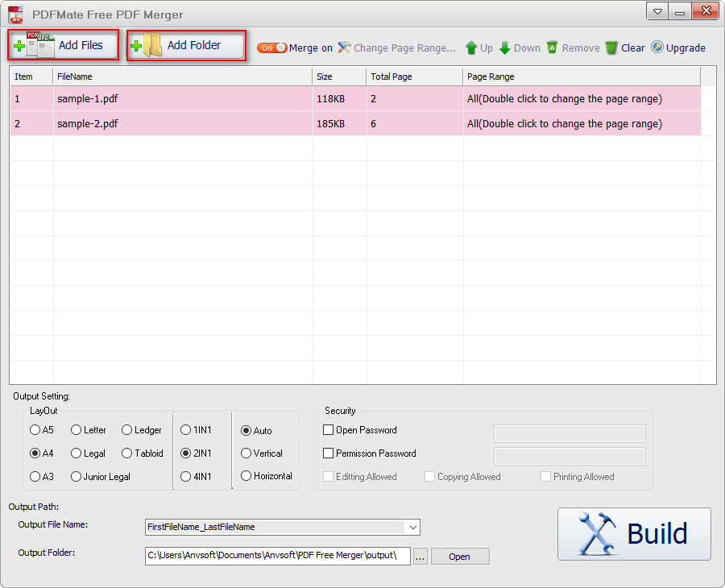Viewport: 725px width, 588px height.
Task: Select the sample-1.pdf file name
Action: [x=87, y=98]
